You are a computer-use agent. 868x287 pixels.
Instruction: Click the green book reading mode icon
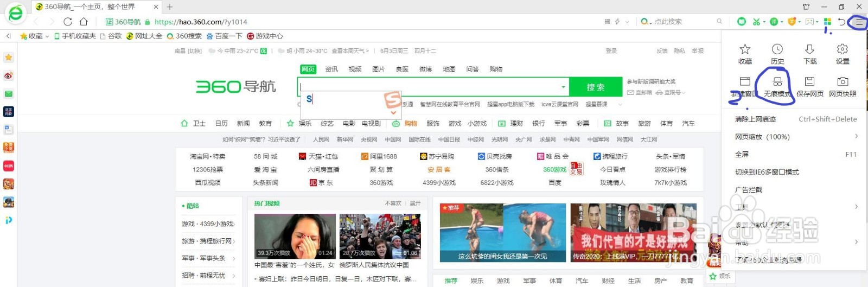tap(742, 22)
